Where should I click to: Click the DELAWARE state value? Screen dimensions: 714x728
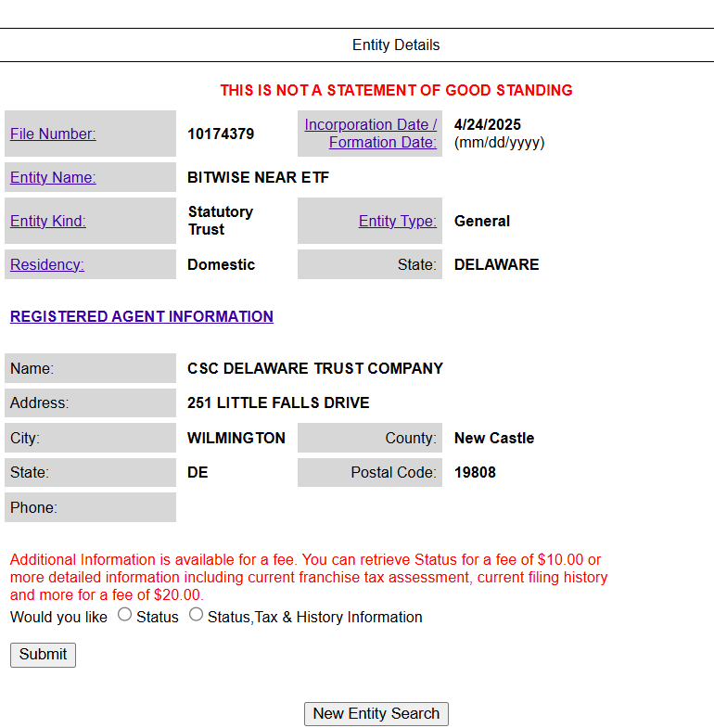coord(496,264)
